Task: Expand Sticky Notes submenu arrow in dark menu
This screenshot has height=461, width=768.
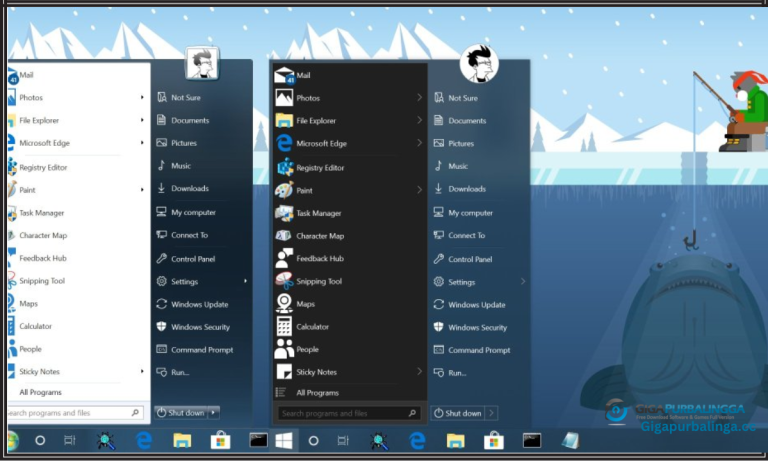Action: (x=419, y=372)
